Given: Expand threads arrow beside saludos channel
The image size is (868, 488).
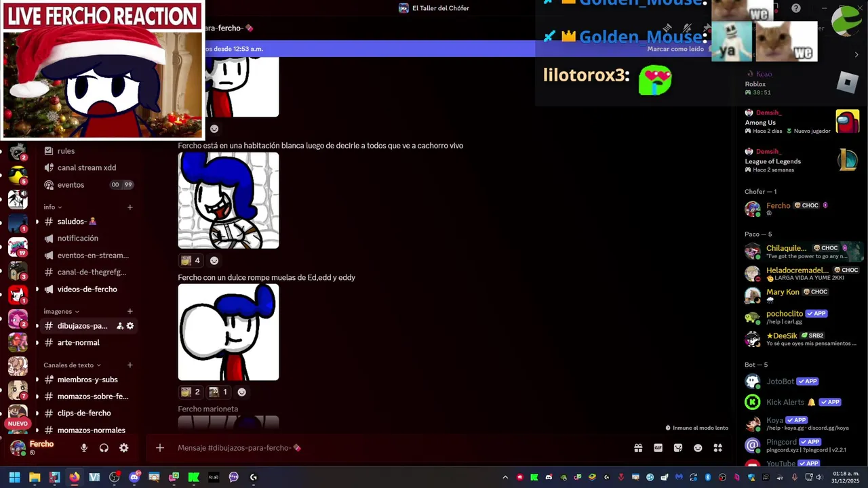Looking at the screenshot, I should click(37, 222).
